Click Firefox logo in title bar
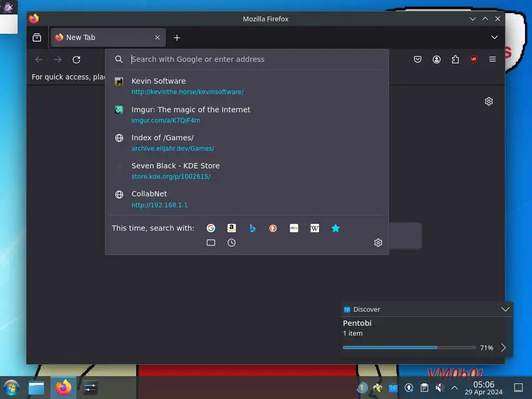This screenshot has height=399, width=532. click(34, 18)
